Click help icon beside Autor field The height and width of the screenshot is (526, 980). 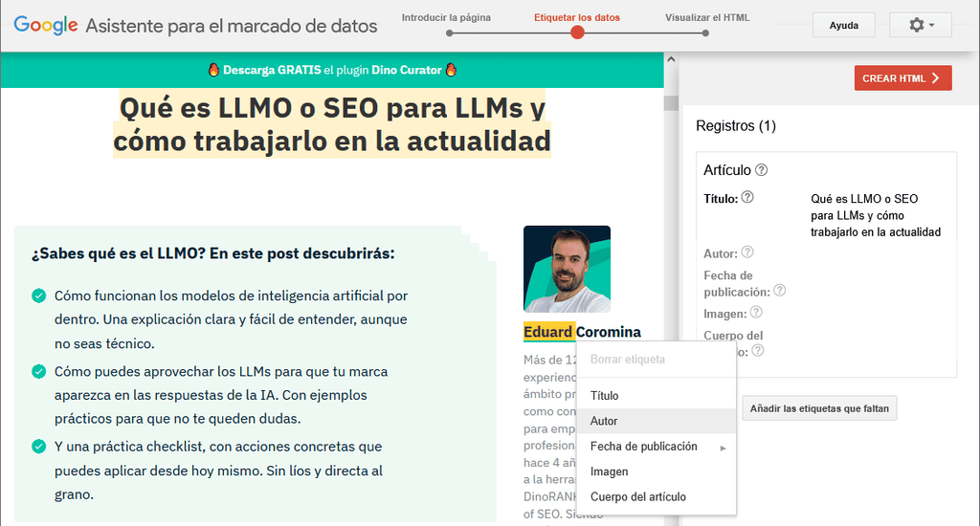point(747,252)
